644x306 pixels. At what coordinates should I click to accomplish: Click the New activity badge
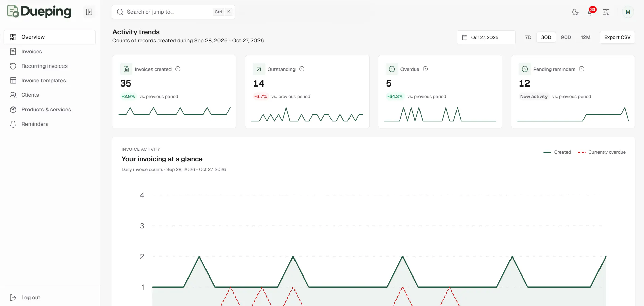534,97
